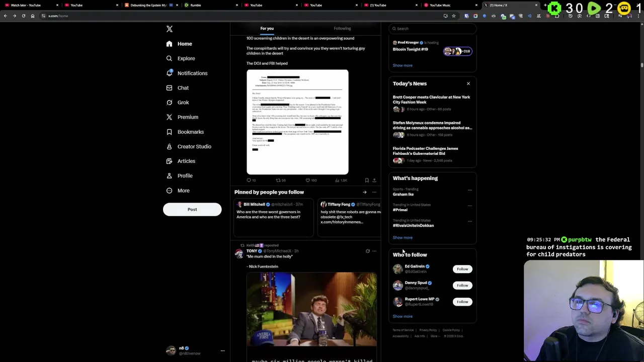Open the Articles icon in sidebar
Image resolution: width=644 pixels, height=362 pixels.
[170, 161]
